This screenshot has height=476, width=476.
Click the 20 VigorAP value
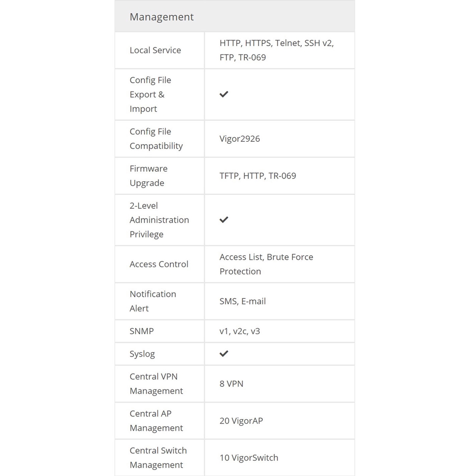coord(241,421)
